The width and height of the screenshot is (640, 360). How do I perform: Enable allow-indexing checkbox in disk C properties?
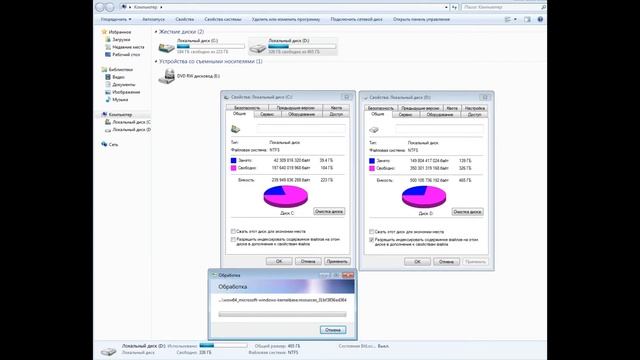point(233,240)
